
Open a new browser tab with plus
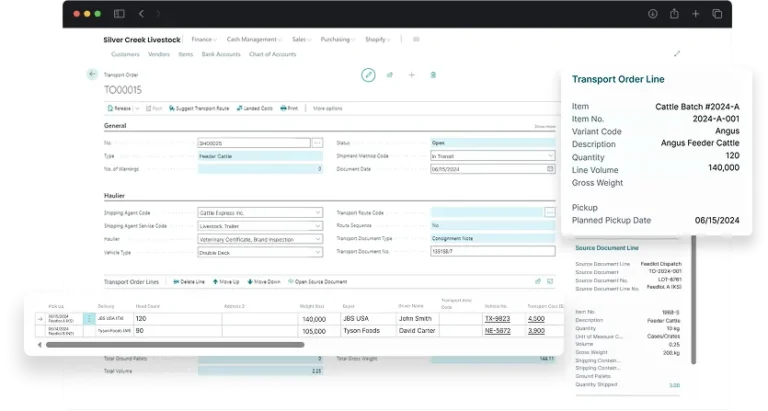tap(696, 14)
